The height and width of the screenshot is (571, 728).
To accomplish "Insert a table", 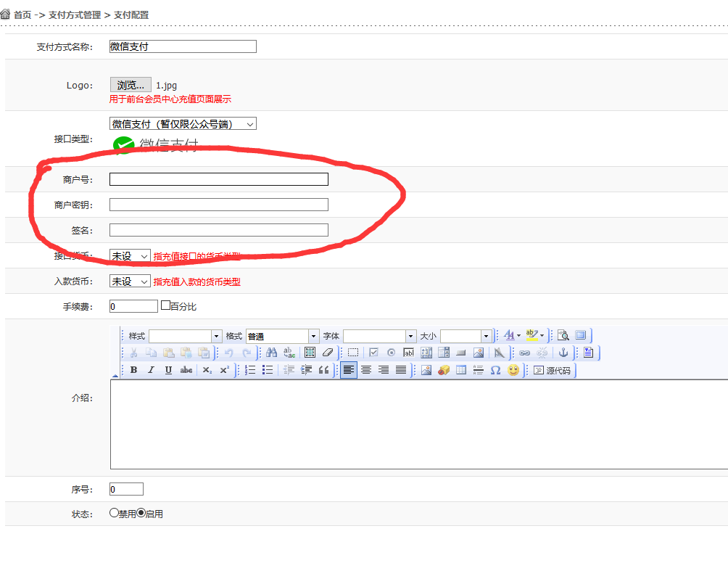I will [461, 370].
